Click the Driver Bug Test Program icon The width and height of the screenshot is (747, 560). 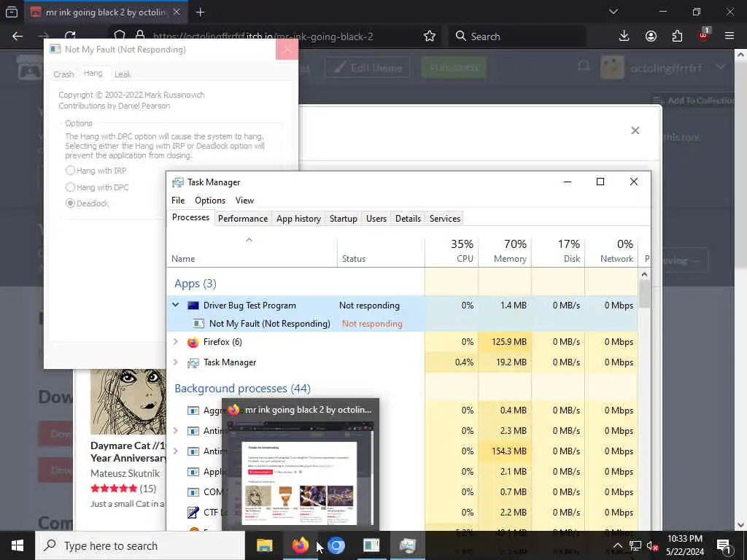tap(193, 306)
